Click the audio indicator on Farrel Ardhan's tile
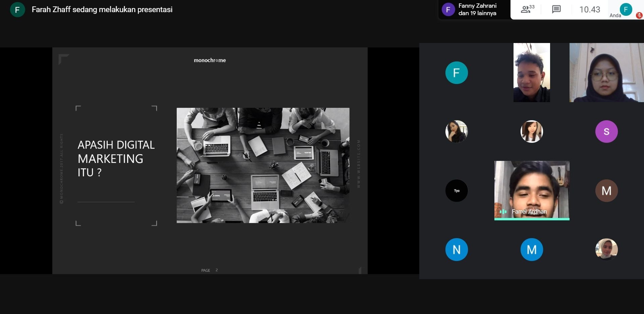 (503, 212)
